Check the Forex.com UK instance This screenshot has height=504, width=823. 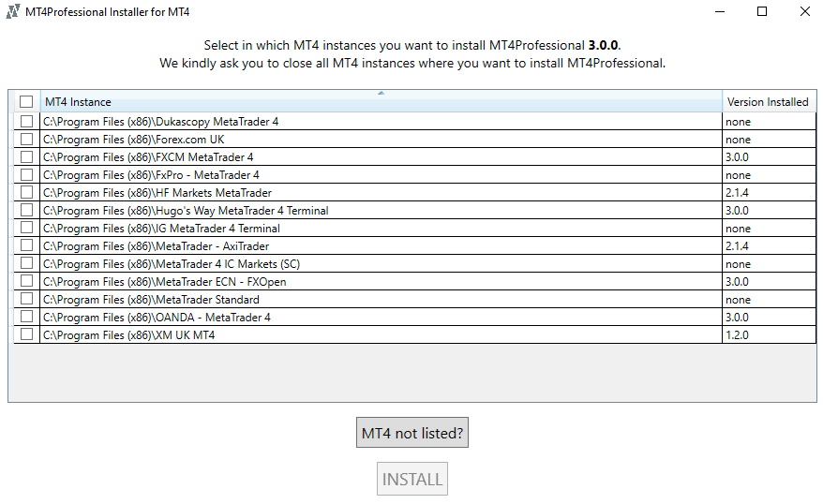27,139
